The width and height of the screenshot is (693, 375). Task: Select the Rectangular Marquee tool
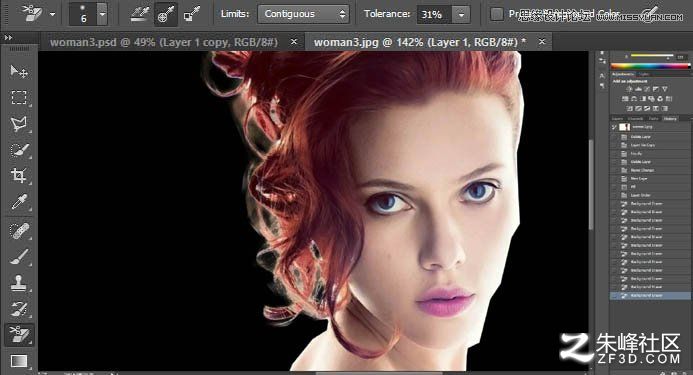point(18,97)
